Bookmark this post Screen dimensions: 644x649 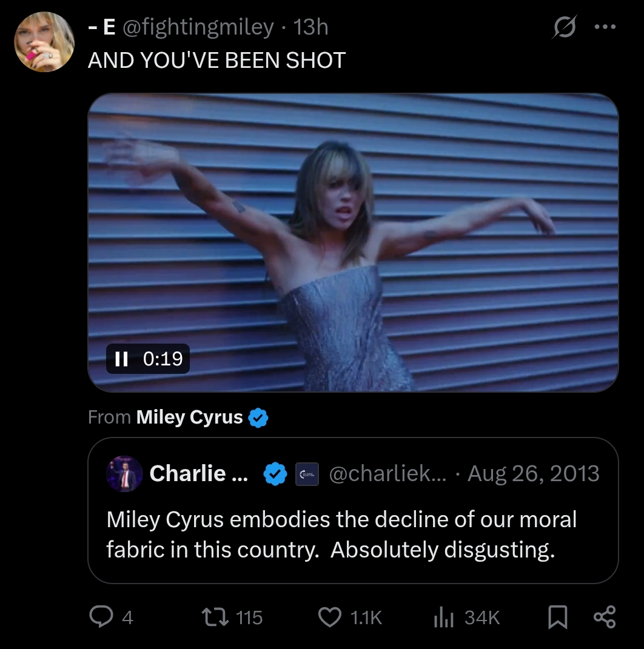(557, 617)
